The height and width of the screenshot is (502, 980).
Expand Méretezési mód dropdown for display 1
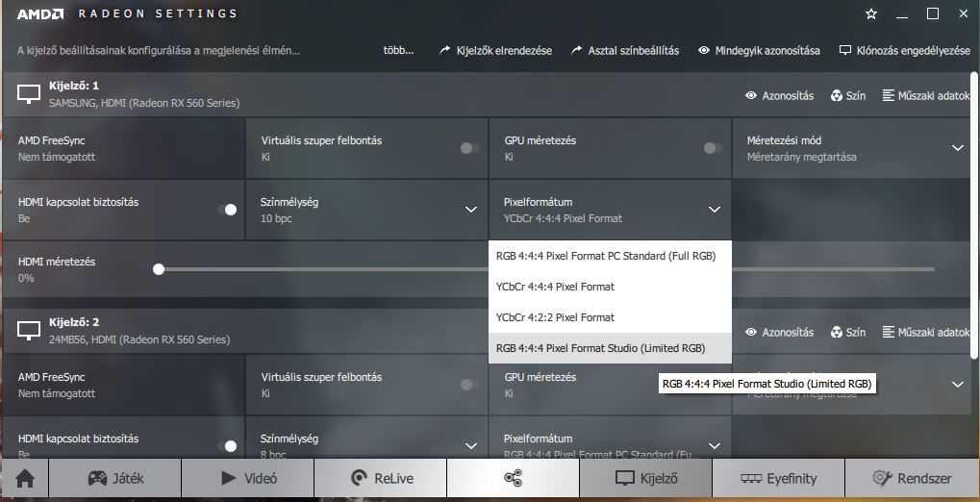click(958, 147)
